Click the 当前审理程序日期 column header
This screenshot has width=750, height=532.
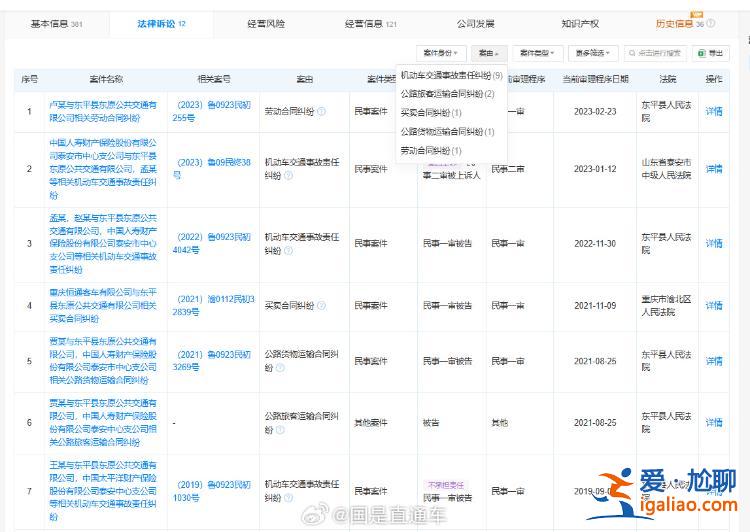(595, 79)
